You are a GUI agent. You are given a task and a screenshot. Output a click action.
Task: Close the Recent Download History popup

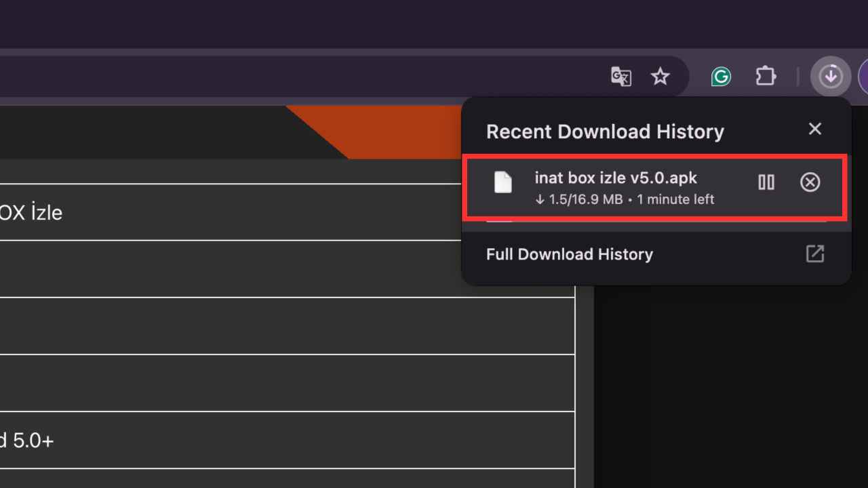point(814,129)
